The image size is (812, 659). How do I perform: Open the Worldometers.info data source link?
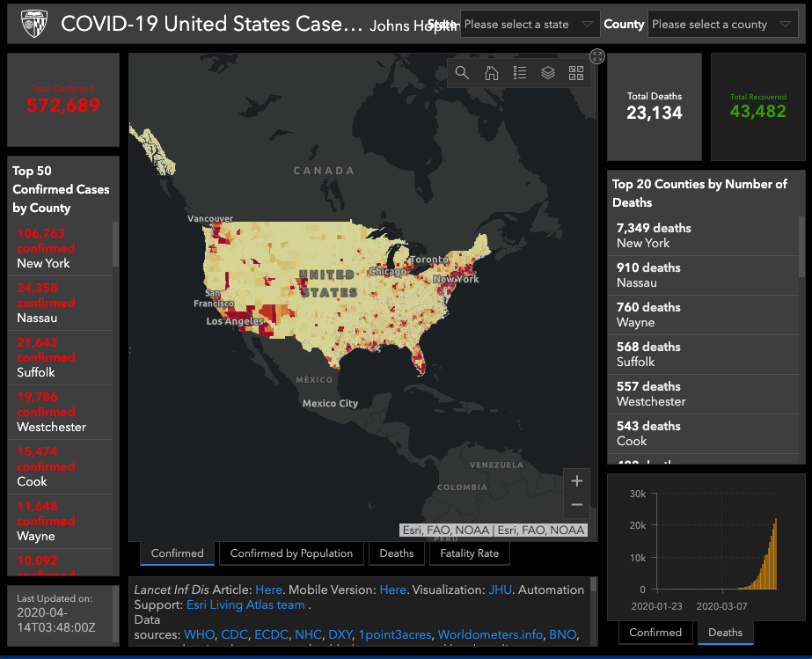tap(490, 634)
